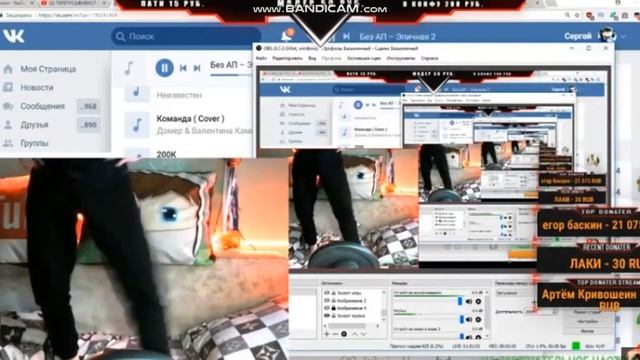Mute the Mic/Aux channel in mixer
Image resolution: width=640 pixels, height=360 pixels.
(469, 319)
